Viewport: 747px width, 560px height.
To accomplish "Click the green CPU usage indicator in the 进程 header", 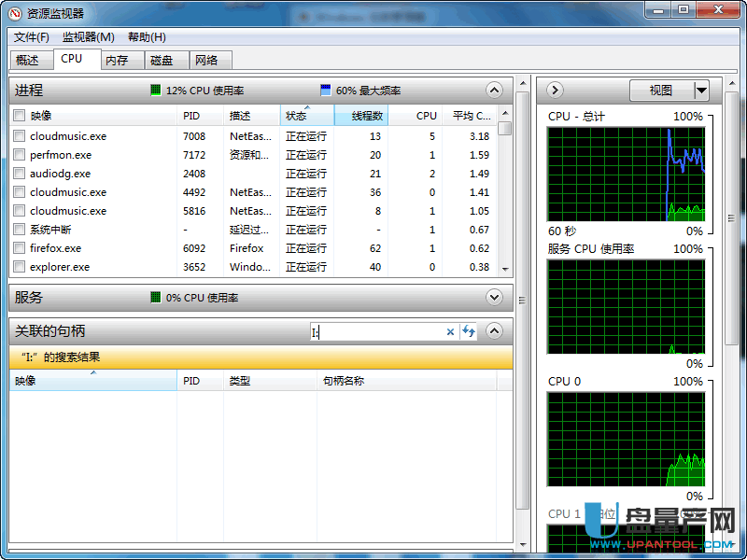I will tap(156, 90).
